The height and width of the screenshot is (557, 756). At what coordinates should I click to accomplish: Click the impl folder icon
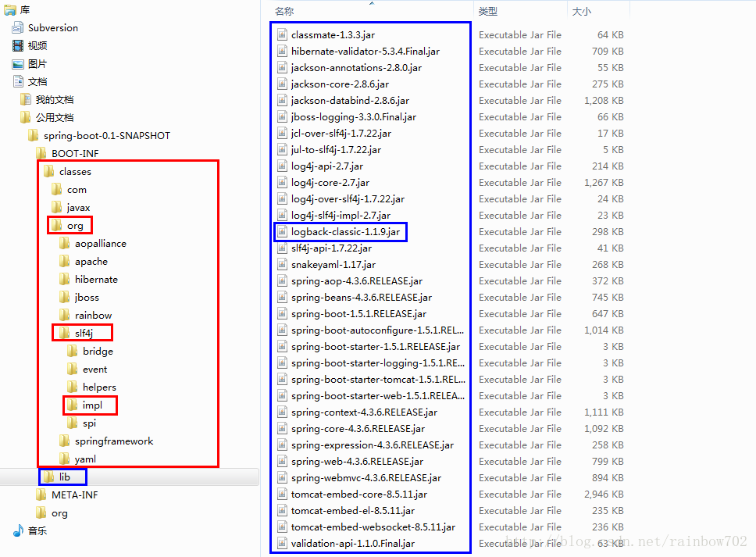pyautogui.click(x=73, y=405)
